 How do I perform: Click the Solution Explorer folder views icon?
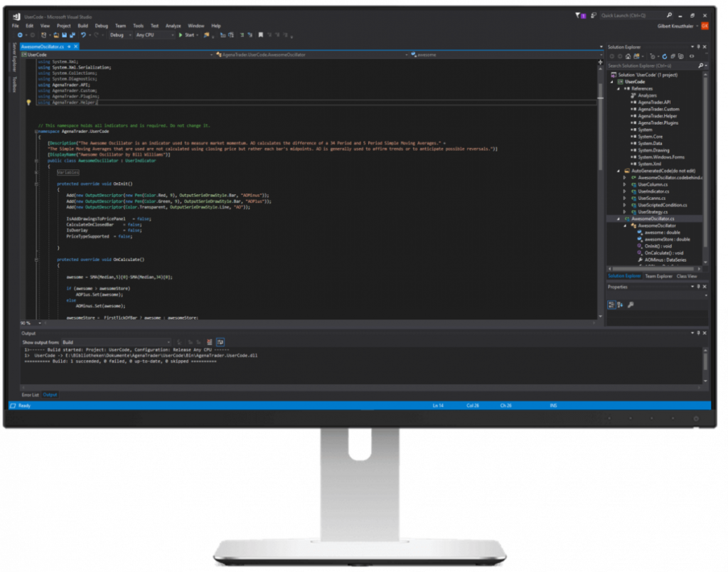click(636, 57)
